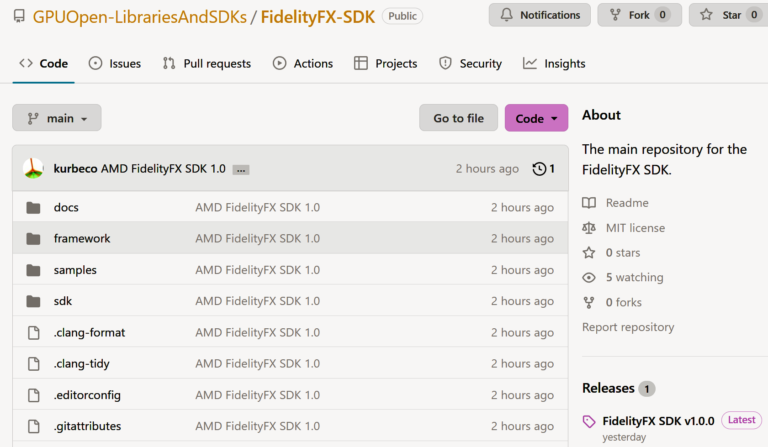Click the MIT license scales icon
The image size is (768, 447).
(589, 228)
